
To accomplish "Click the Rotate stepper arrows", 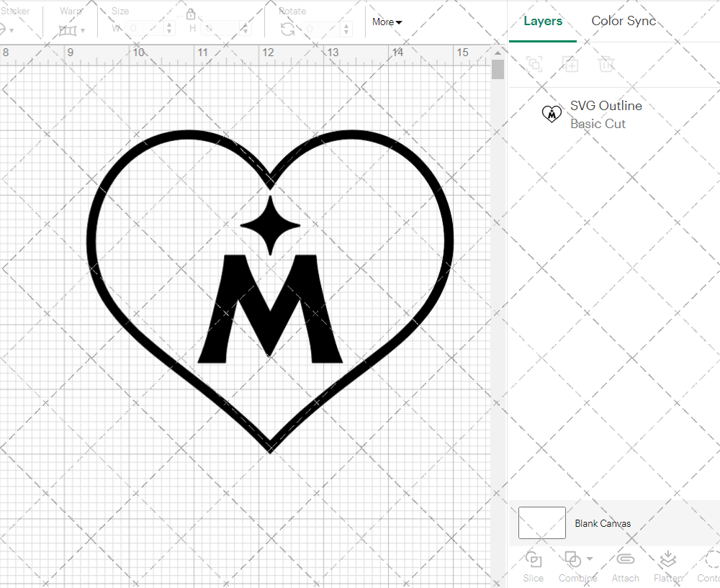I will click(346, 29).
